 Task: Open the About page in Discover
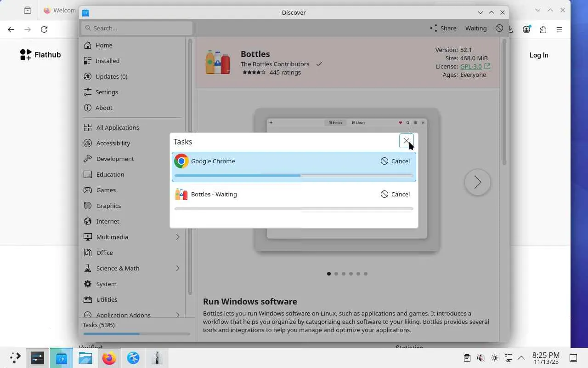pos(133,108)
